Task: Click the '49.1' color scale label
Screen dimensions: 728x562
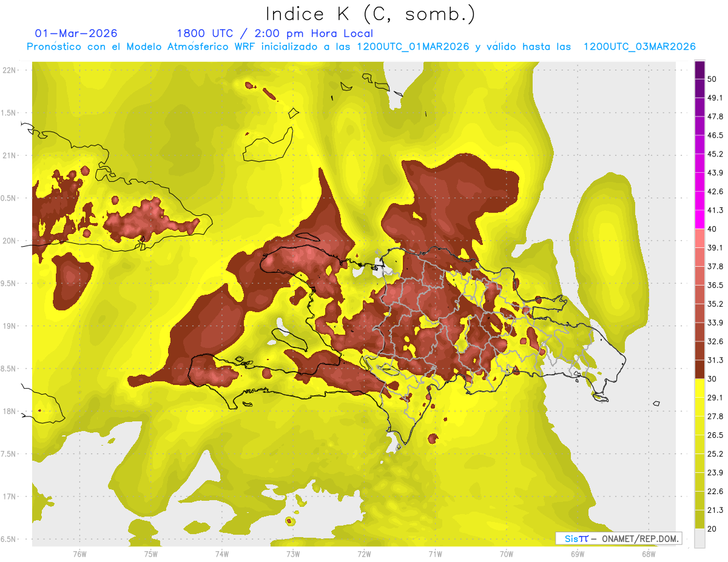Action: click(715, 98)
